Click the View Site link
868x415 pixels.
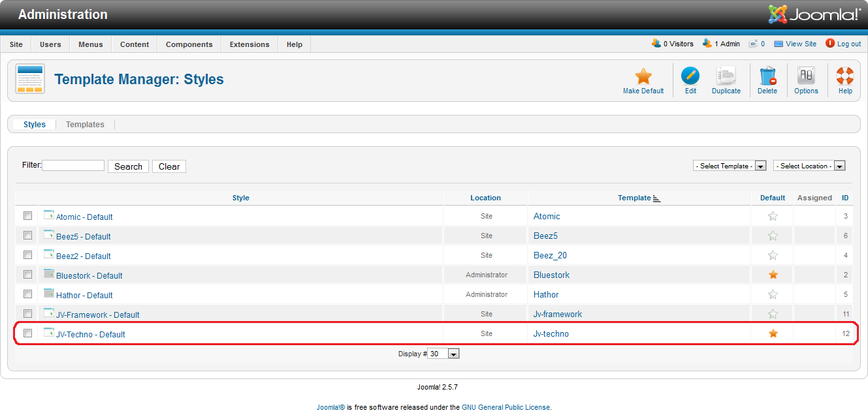click(x=801, y=44)
